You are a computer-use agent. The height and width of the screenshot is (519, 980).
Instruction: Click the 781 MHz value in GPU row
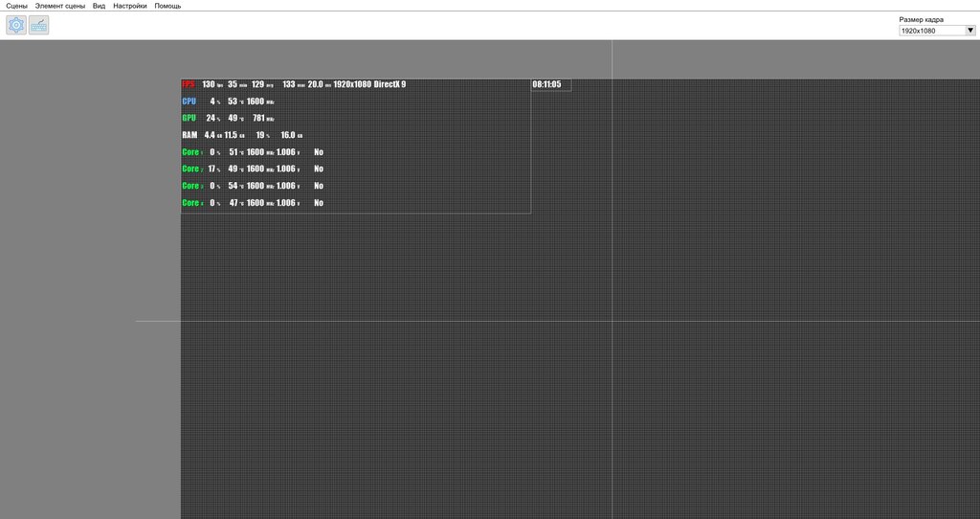click(x=258, y=118)
